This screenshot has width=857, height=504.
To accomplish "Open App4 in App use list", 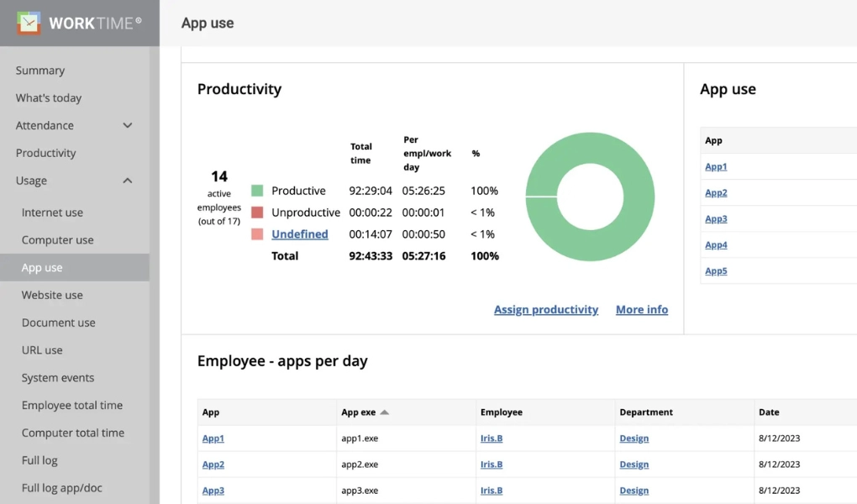I will [716, 245].
